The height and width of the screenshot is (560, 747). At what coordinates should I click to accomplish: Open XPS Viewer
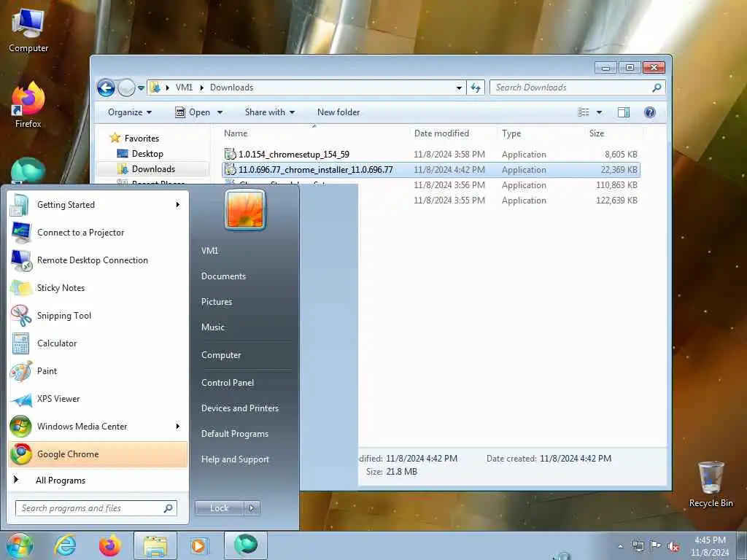coord(98,399)
